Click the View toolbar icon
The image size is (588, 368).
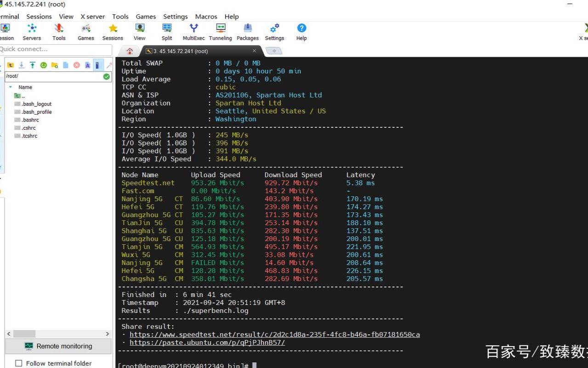point(140,32)
